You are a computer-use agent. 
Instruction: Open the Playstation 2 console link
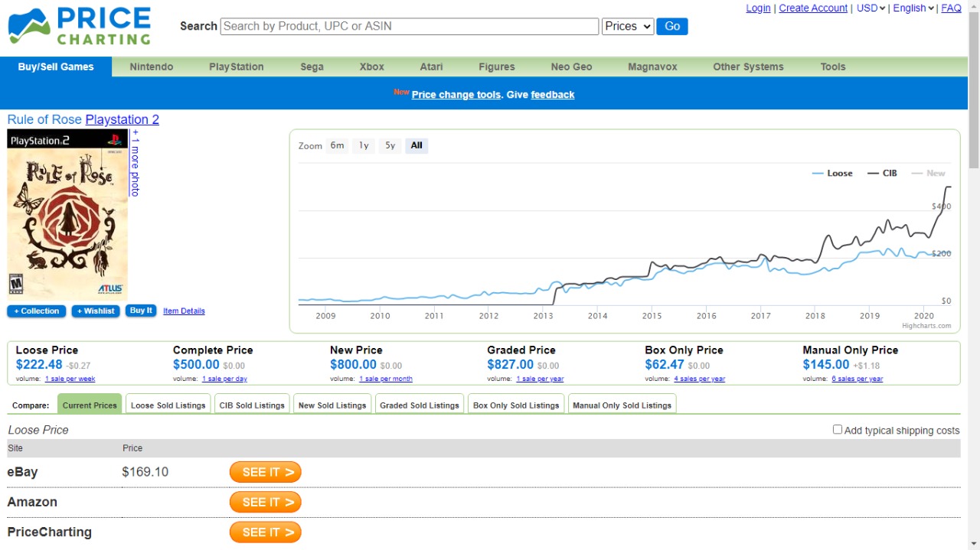click(x=122, y=119)
